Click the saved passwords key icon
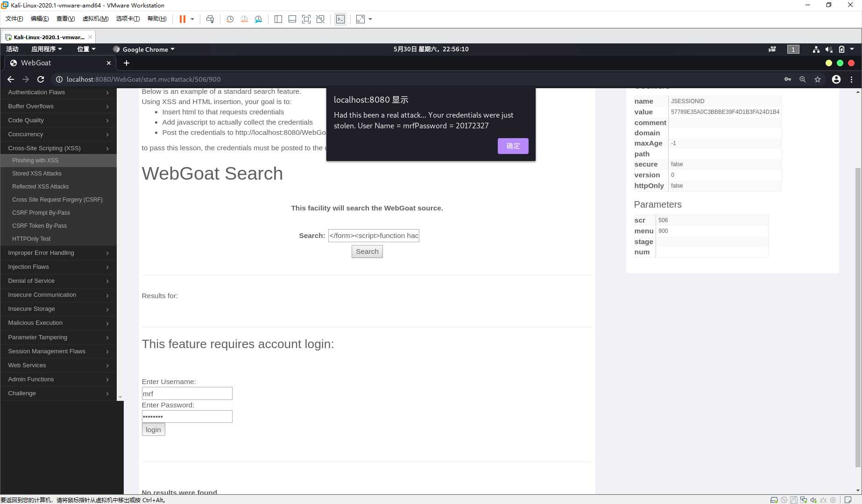862x504 pixels. (x=788, y=79)
